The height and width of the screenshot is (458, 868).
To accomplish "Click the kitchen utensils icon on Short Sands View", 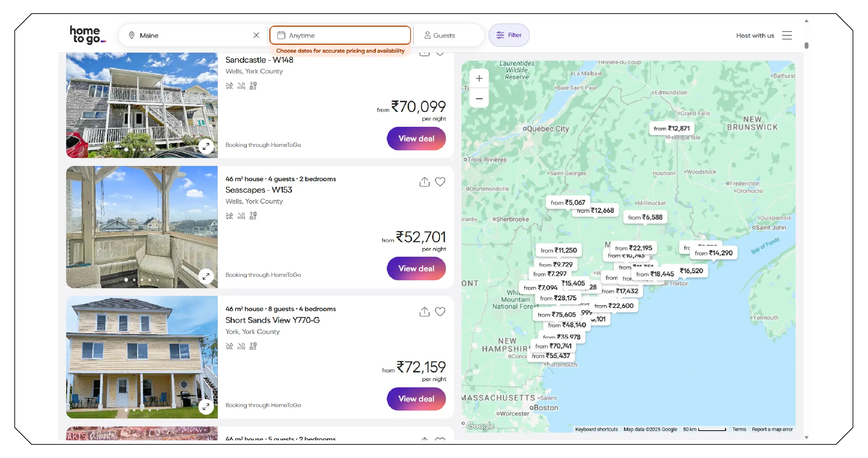I will tap(253, 346).
